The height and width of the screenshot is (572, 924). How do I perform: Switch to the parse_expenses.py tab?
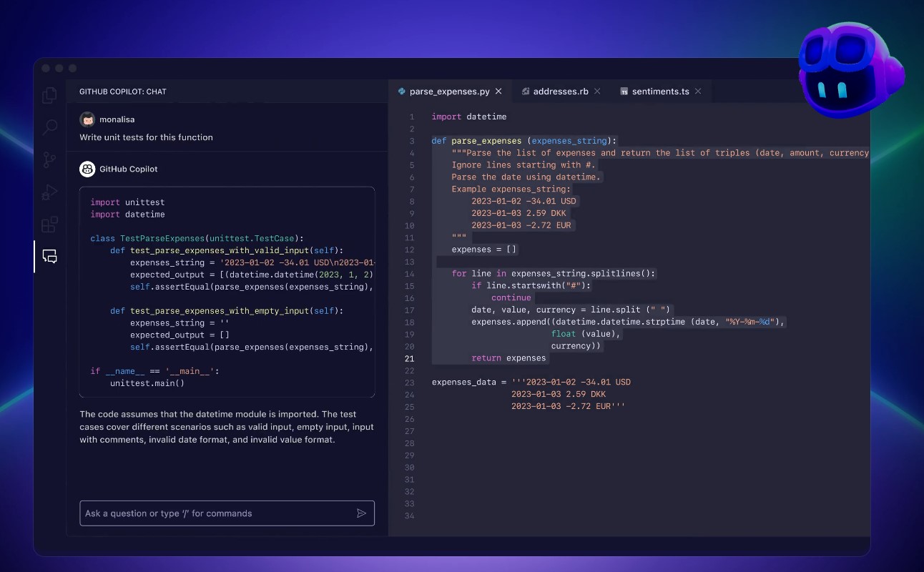(x=449, y=92)
